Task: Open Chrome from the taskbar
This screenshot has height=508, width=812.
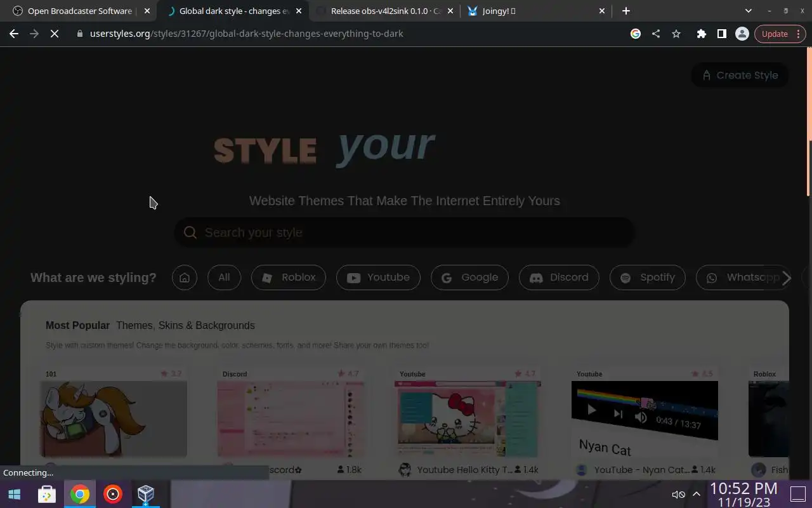Action: pos(80,494)
